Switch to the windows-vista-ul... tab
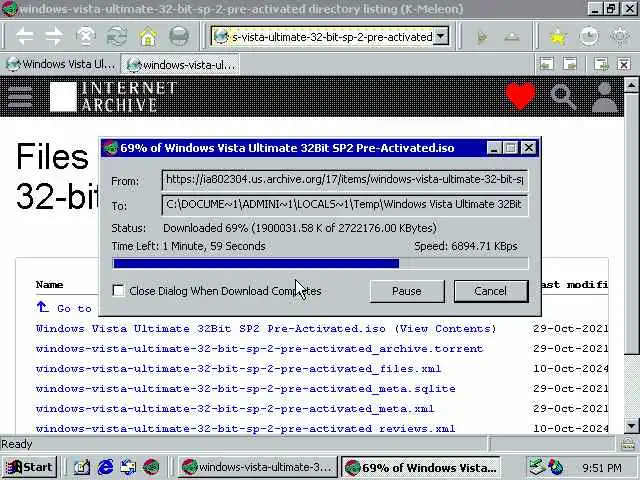This screenshot has width=640, height=480. click(181, 64)
